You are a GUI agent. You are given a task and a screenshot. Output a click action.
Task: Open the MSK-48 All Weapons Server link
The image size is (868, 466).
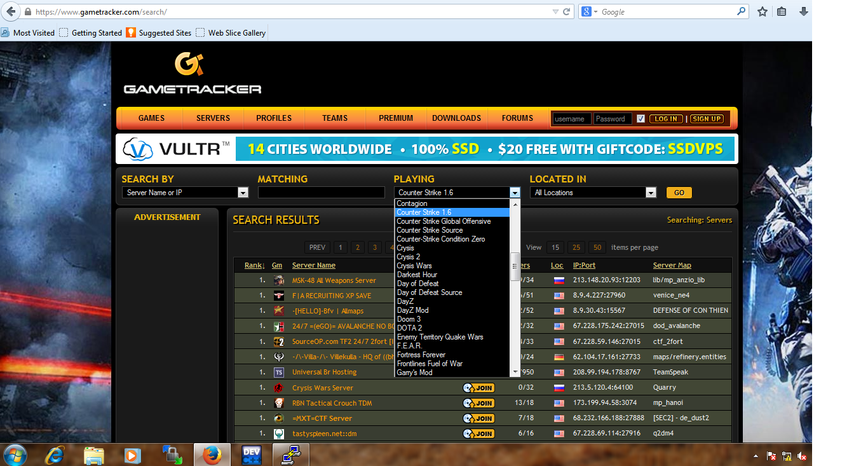point(334,280)
